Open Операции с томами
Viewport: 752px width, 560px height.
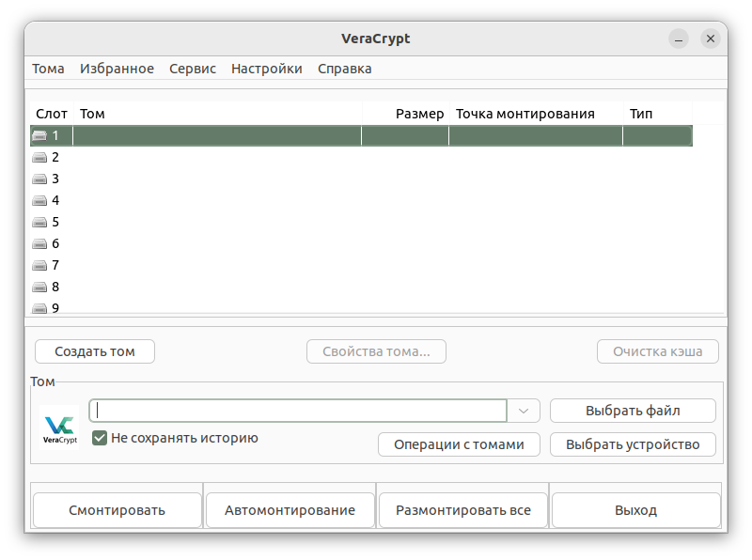point(459,444)
